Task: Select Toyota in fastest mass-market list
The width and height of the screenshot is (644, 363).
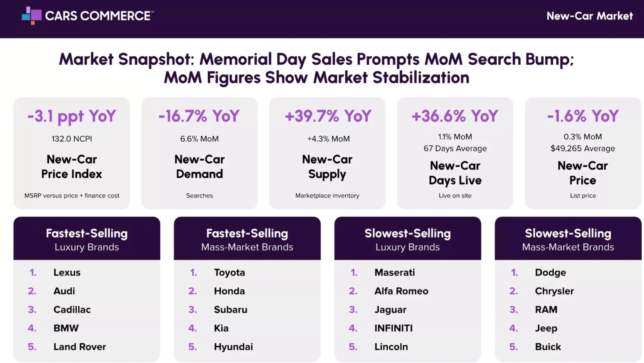Action: coord(229,273)
